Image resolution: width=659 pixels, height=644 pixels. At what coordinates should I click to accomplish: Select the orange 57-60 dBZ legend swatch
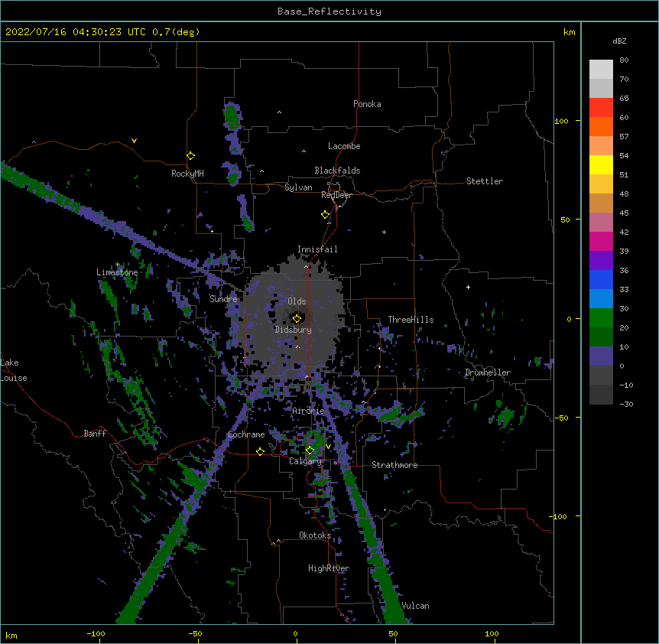pyautogui.click(x=601, y=126)
